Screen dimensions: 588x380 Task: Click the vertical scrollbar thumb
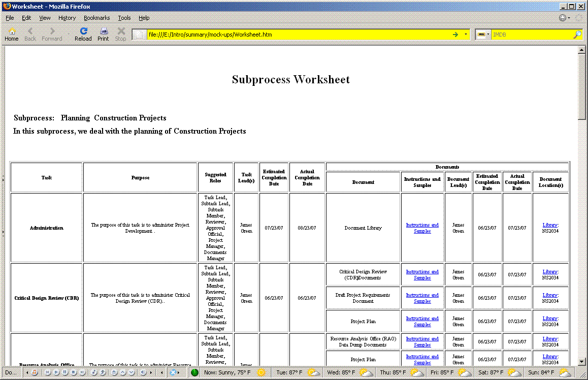click(x=581, y=87)
